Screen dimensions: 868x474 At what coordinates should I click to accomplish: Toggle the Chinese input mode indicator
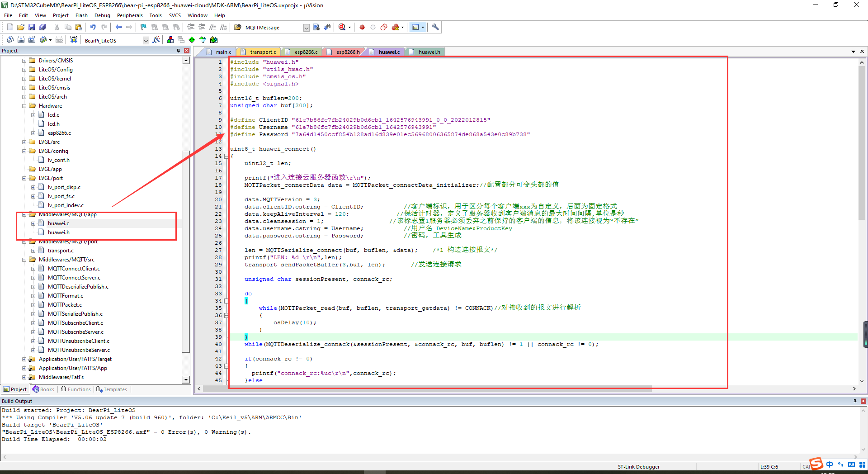click(830, 465)
